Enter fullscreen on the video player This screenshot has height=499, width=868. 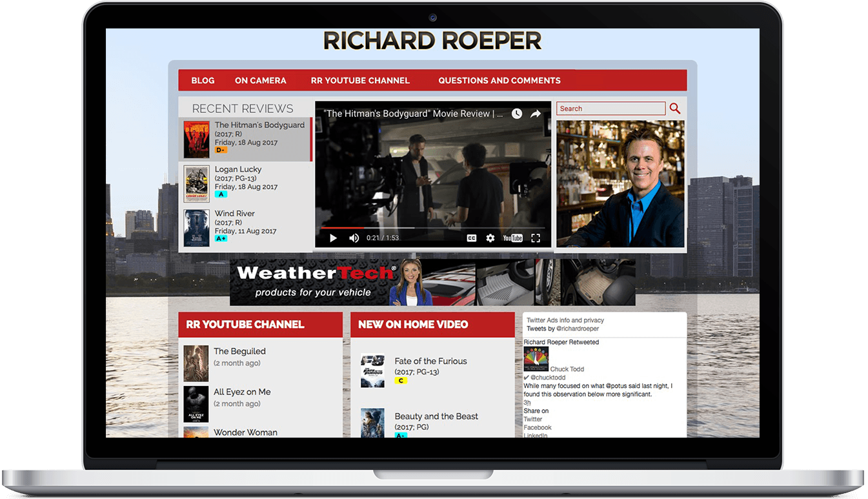(536, 238)
